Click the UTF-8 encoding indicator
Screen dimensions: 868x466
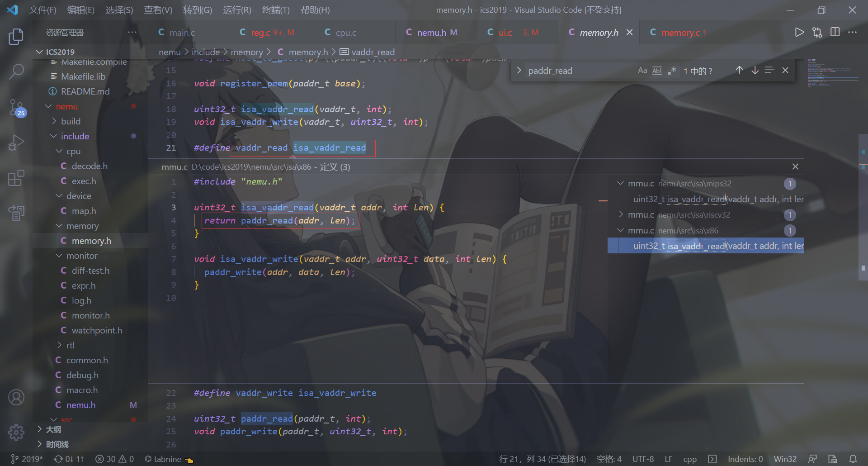(643, 459)
